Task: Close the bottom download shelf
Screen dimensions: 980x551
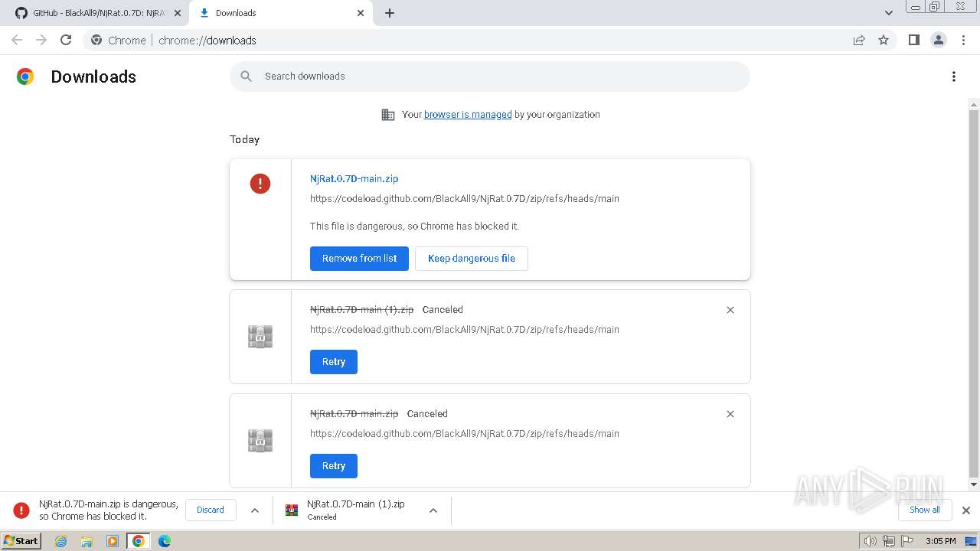Action: [x=966, y=510]
